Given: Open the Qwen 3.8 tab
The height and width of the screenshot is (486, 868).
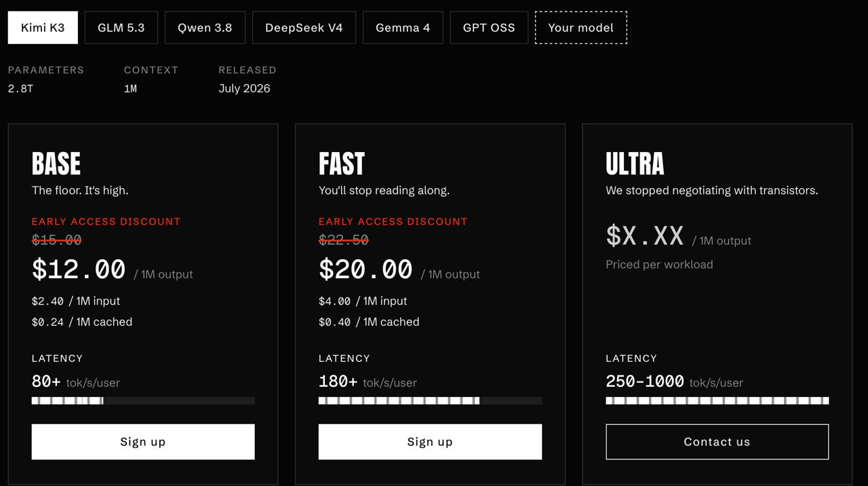Looking at the screenshot, I should tap(205, 28).
